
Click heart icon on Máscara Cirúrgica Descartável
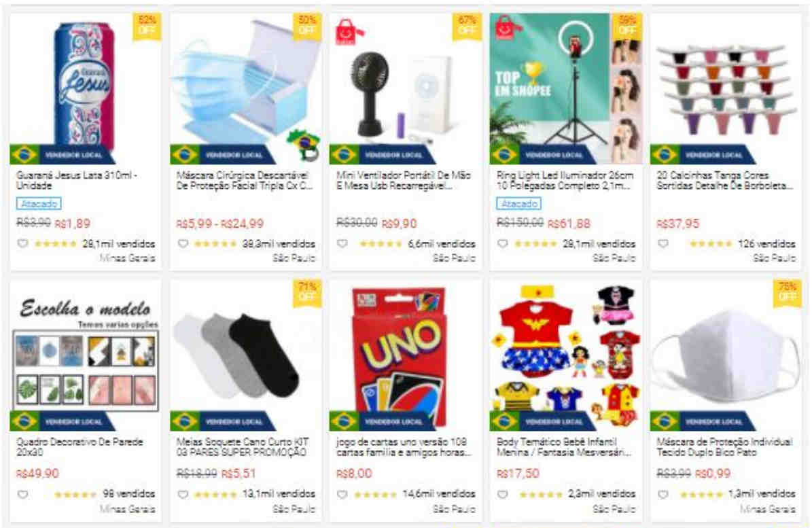point(183,243)
